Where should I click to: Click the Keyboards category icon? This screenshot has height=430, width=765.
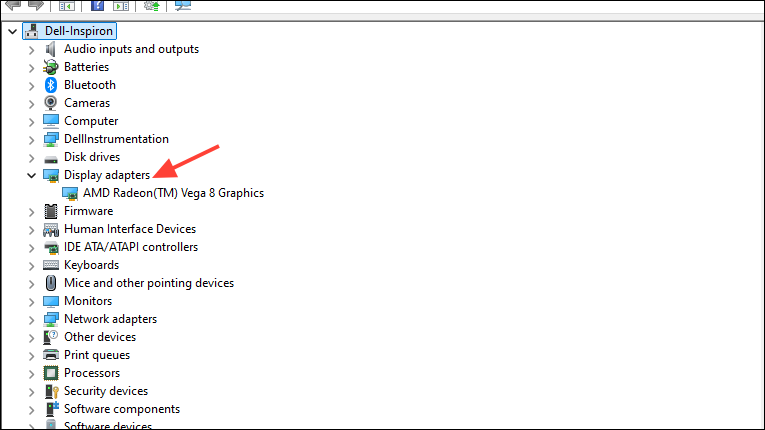tap(51, 265)
